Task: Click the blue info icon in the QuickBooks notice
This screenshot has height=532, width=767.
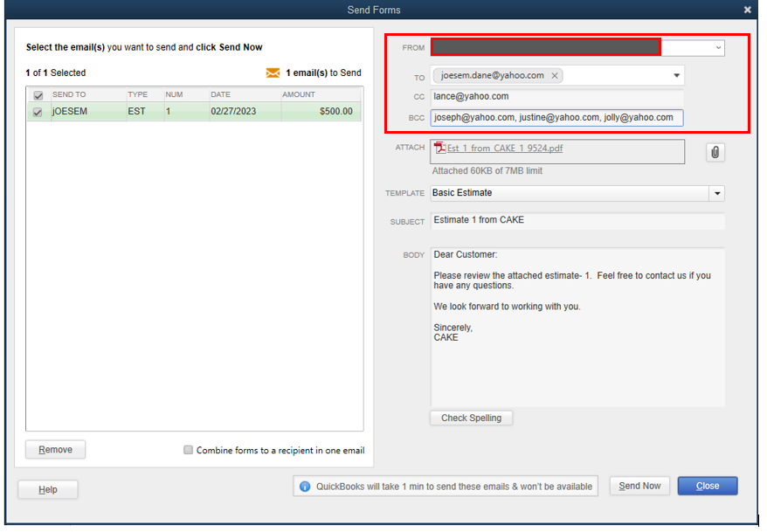Action: click(305, 487)
